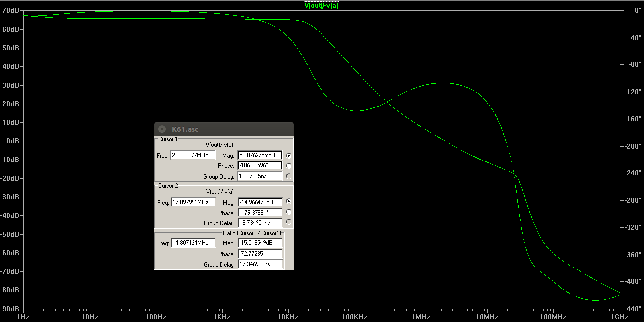This screenshot has width=644, height=322.
Task: Click the -360° right phase axis label
Action: [x=632, y=254]
